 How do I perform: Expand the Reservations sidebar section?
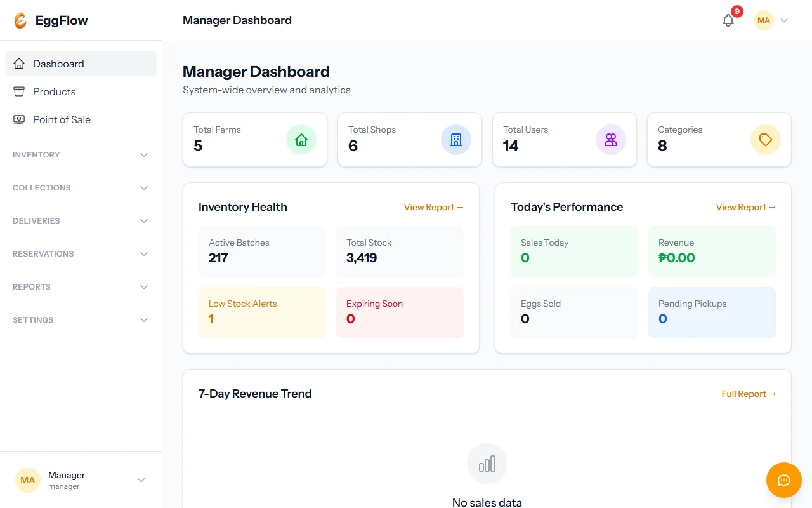pyautogui.click(x=81, y=254)
